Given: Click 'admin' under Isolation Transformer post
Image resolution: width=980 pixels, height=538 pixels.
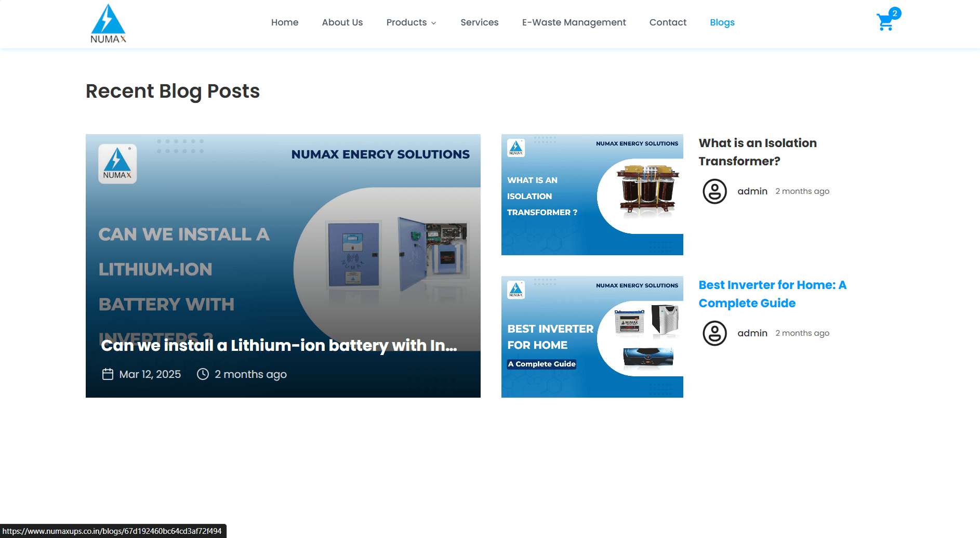Looking at the screenshot, I should (x=752, y=191).
